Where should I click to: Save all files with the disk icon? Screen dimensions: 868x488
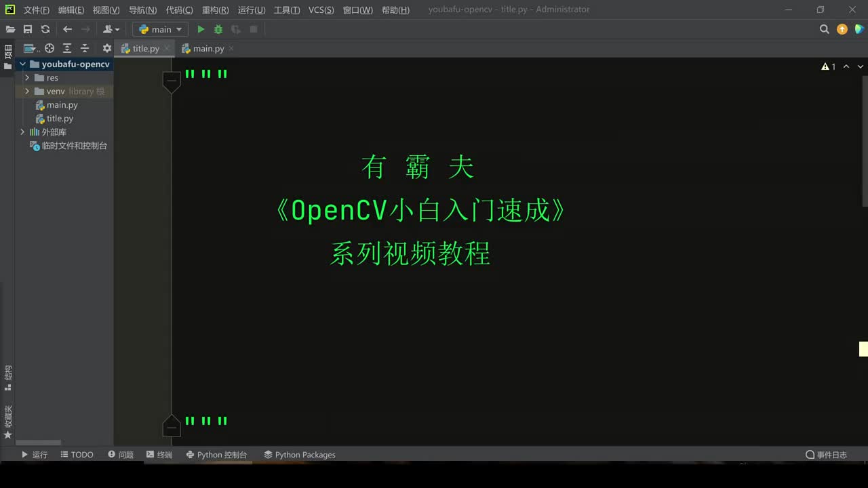point(28,29)
